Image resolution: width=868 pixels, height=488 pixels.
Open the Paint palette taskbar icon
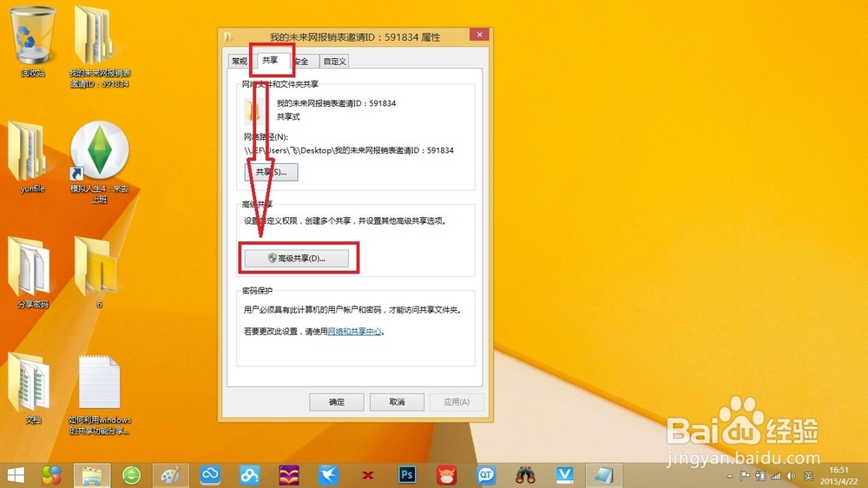pos(170,475)
